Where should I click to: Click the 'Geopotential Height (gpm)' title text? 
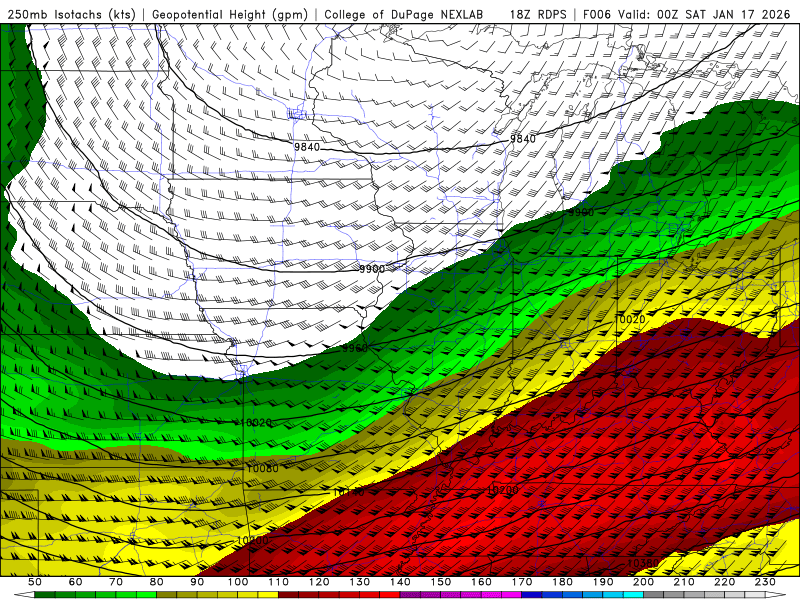230,15
